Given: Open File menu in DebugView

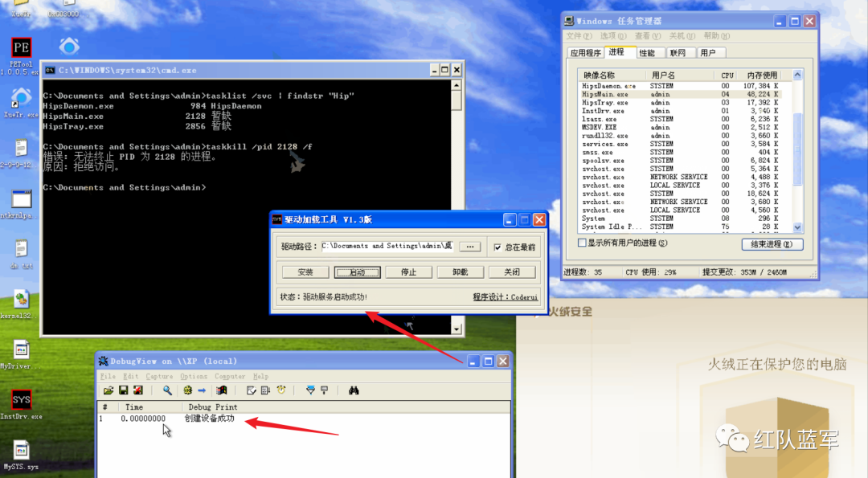Looking at the screenshot, I should click(108, 376).
